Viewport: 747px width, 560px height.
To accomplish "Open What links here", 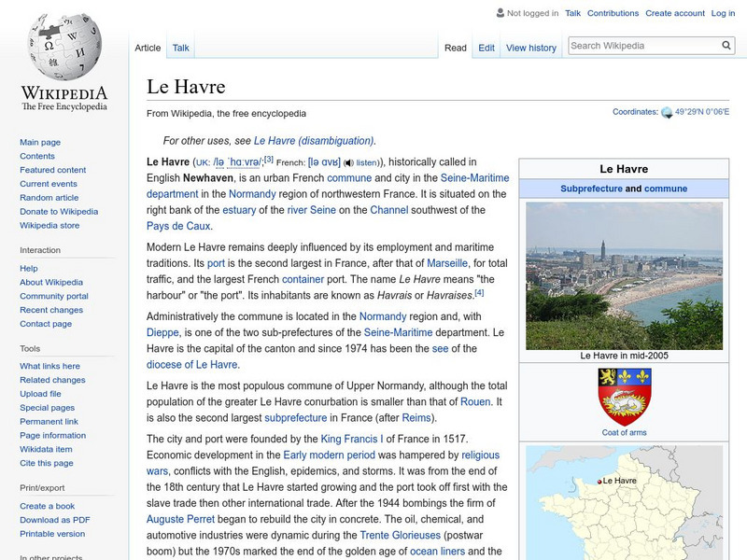I will 49,366.
